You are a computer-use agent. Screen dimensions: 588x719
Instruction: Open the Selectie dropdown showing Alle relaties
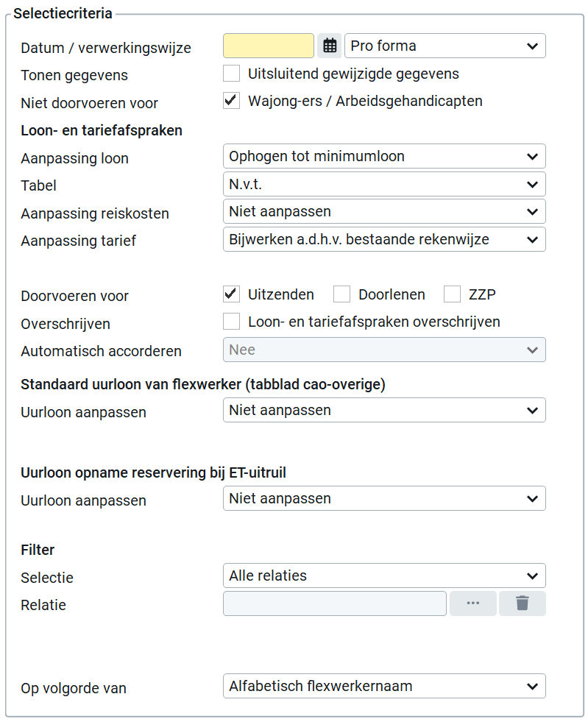[383, 575]
